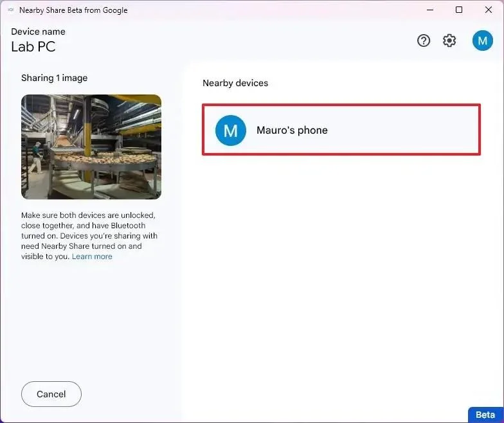504x423 pixels.
Task: Minimize the Nearby Share window
Action: coord(430,10)
